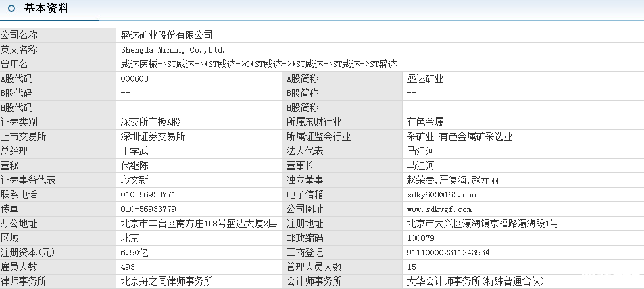
Task: Click the 注册资本(元) label cell
Action: pyautogui.click(x=59, y=252)
